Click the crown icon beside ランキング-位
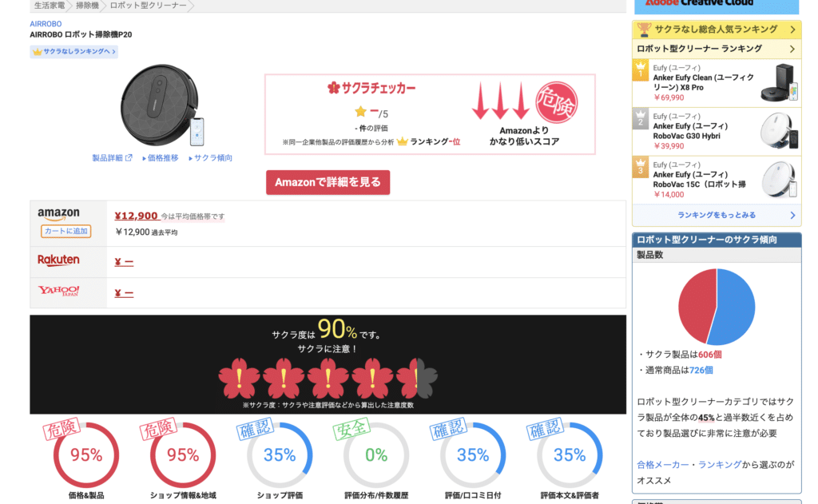Viewport: 818px width, 504px height. (403, 141)
